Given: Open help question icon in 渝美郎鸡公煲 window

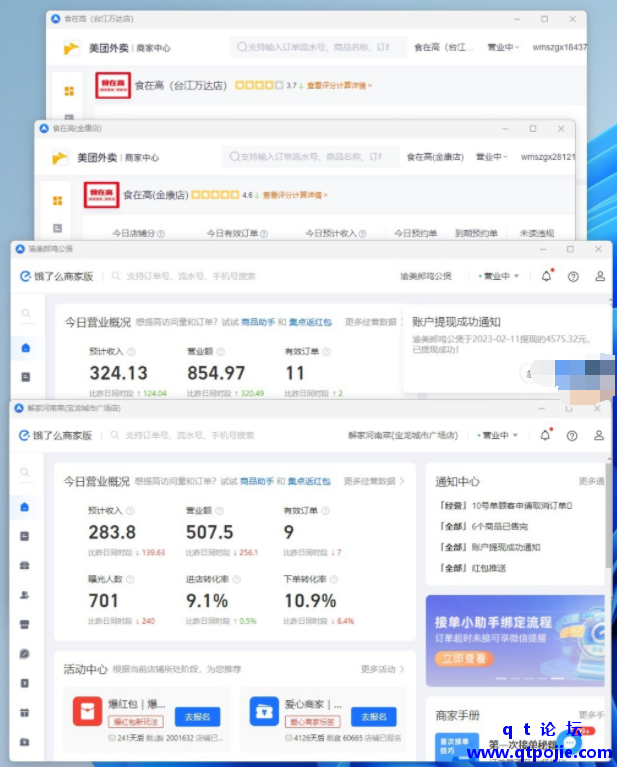Looking at the screenshot, I should (x=573, y=276).
